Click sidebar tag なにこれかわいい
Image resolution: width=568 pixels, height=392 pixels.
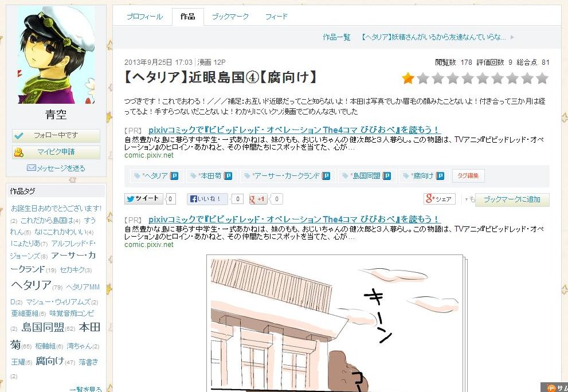coord(60,232)
